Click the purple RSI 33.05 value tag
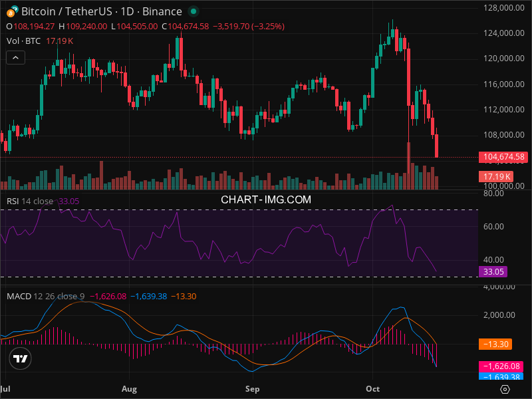This screenshot has height=399, width=532. pyautogui.click(x=496, y=271)
